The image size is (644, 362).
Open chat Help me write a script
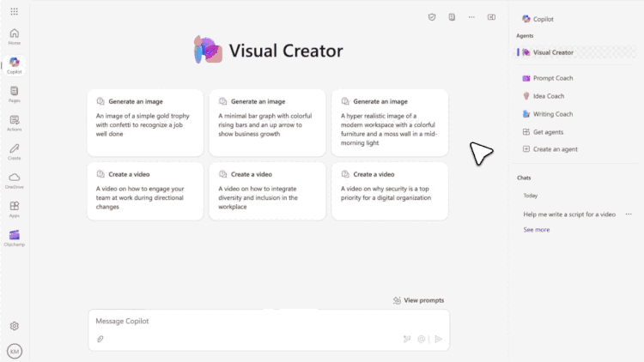coord(569,214)
